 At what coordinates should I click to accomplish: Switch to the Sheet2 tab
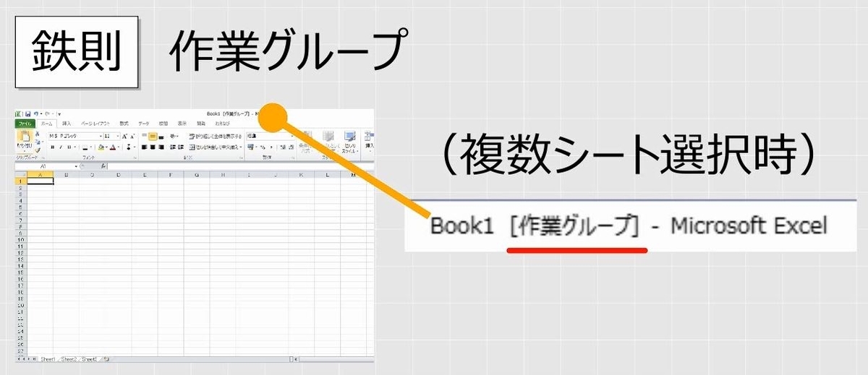click(69, 359)
